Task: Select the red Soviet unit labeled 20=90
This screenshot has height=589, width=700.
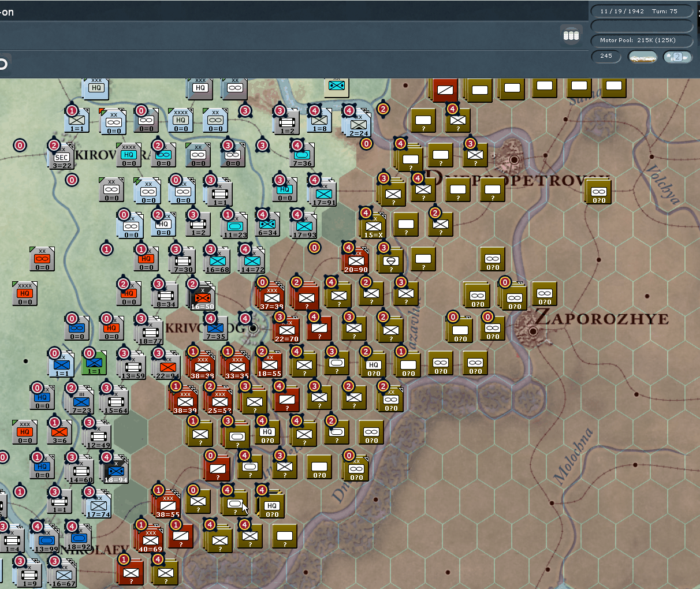Action: click(356, 261)
